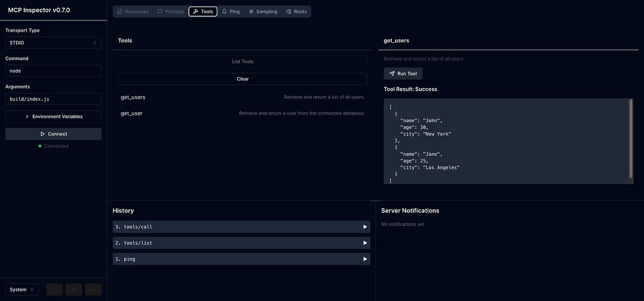Switch to the Ping tab
644x301 pixels.
tap(231, 11)
